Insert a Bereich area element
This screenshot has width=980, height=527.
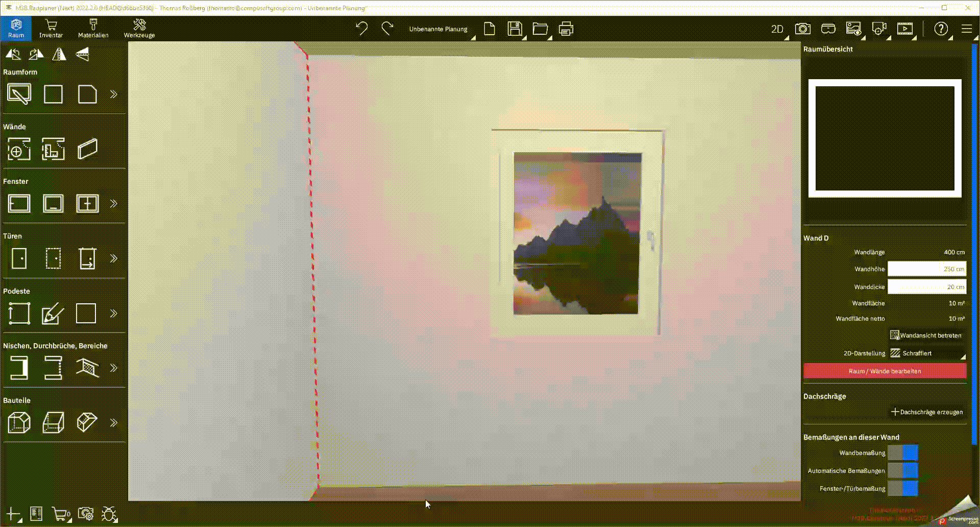point(87,368)
